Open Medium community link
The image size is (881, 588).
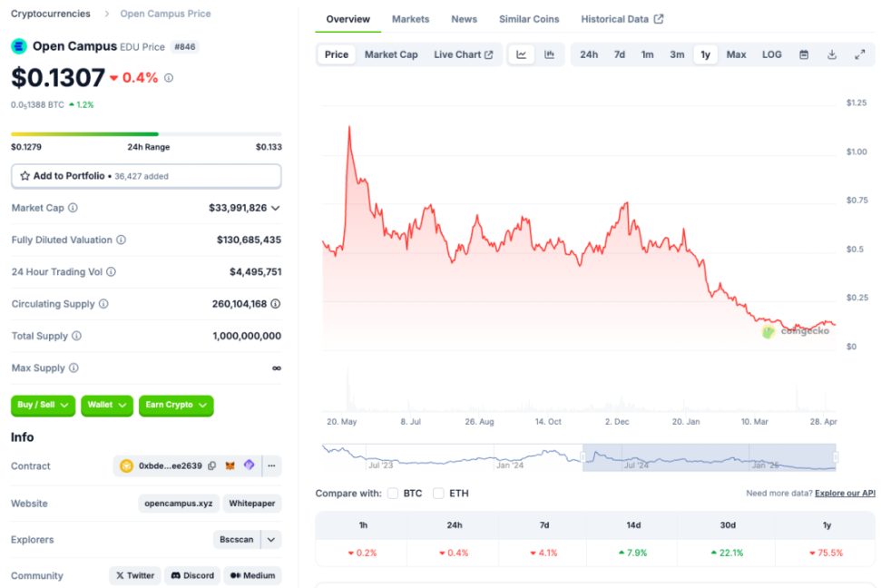pyautogui.click(x=252, y=575)
